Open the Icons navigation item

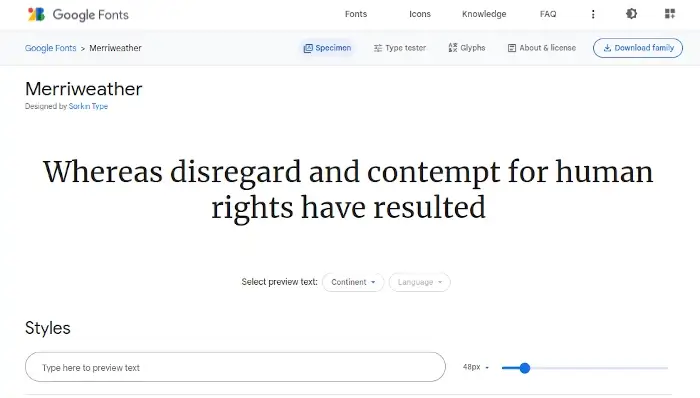pos(420,14)
